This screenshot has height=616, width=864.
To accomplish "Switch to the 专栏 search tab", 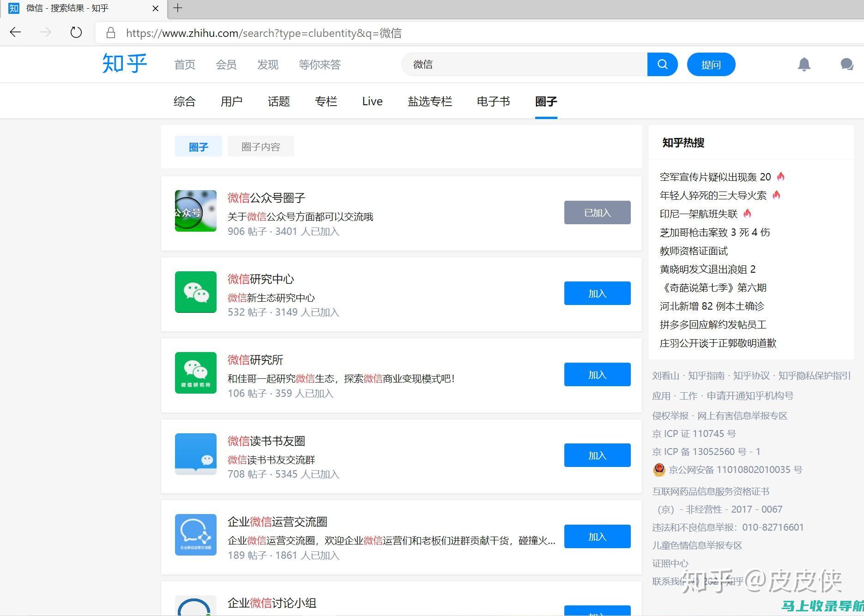I will (x=326, y=102).
